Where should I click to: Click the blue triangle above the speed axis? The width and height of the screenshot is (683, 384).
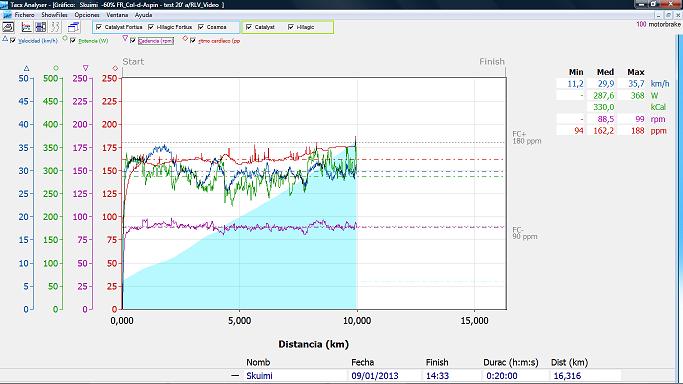(x=27, y=68)
